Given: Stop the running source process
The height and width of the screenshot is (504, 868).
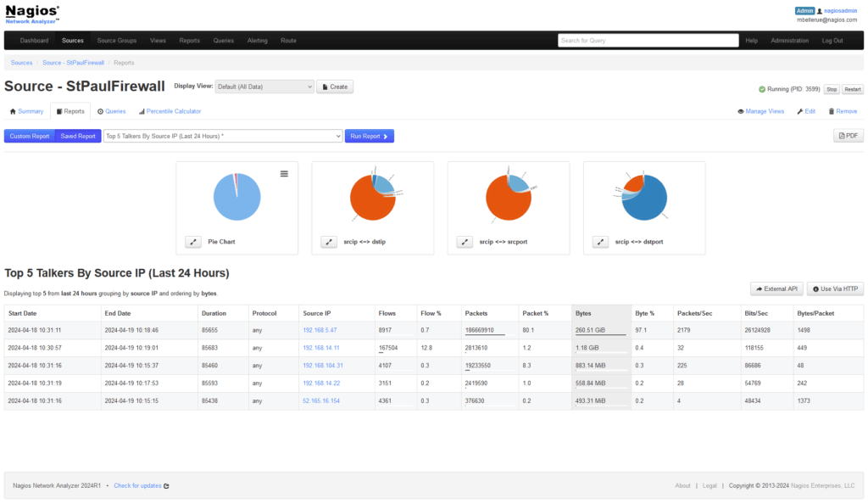Looking at the screenshot, I should point(832,89).
